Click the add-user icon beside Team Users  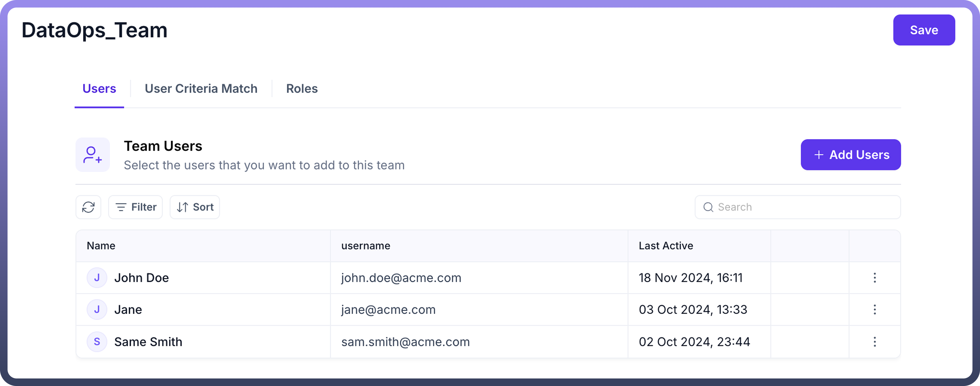pyautogui.click(x=93, y=155)
